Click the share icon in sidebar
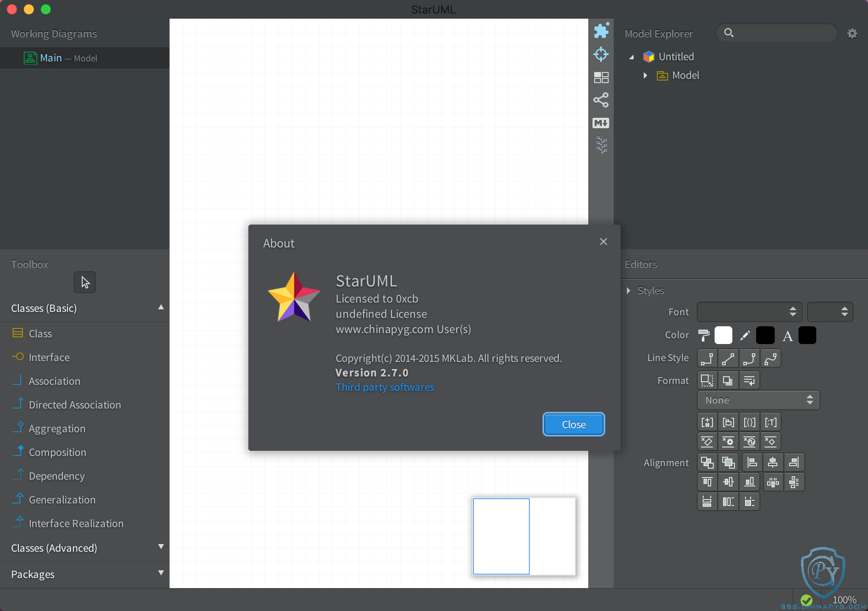The height and width of the screenshot is (611, 868). (601, 100)
